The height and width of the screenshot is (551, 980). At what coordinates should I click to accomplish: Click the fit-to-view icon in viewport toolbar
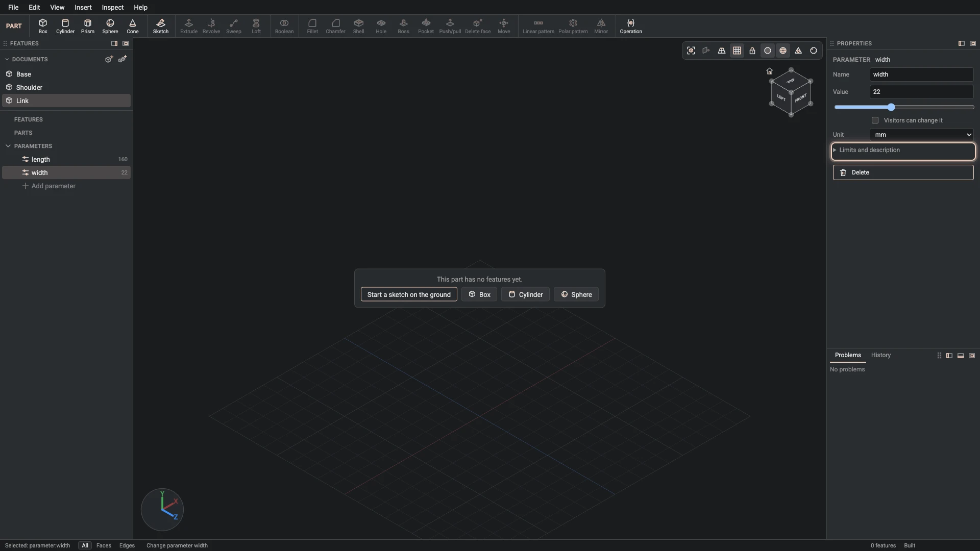click(x=691, y=51)
